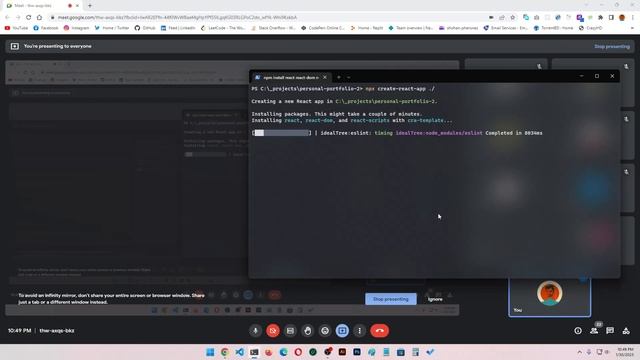Screen dimensions: 640x360
Task: Toggle captions in the Meet control bar
Action: pyautogui.click(x=290, y=331)
